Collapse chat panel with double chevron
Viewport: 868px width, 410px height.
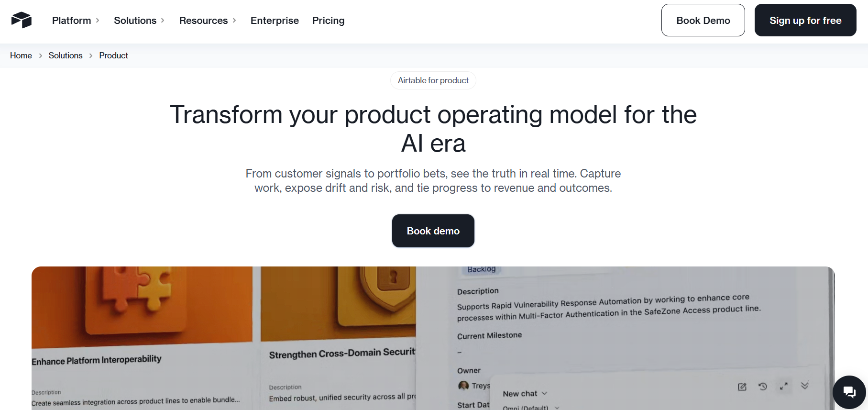click(x=805, y=385)
